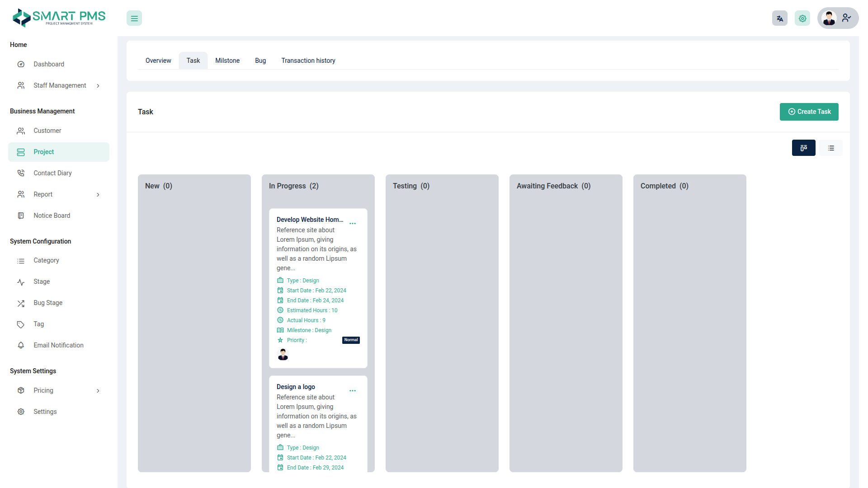Click the Create Task button
Screen dimensions: 868x488
(x=809, y=112)
